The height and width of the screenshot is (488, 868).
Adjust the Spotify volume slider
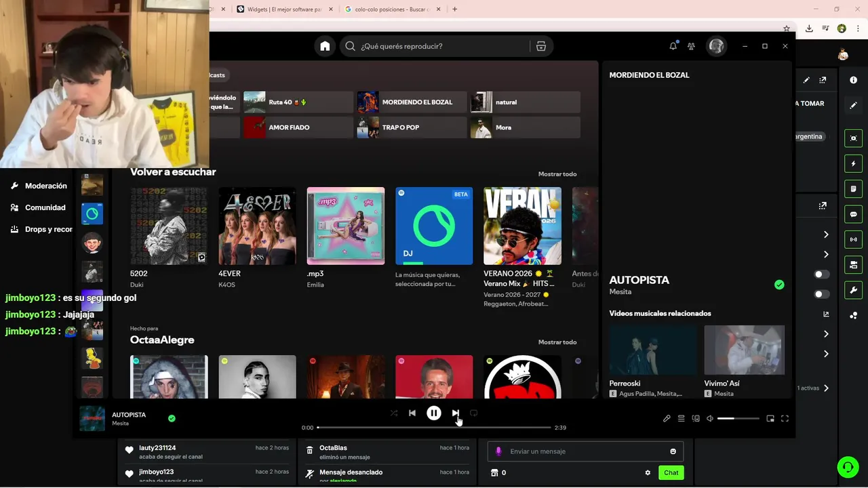coord(738,418)
